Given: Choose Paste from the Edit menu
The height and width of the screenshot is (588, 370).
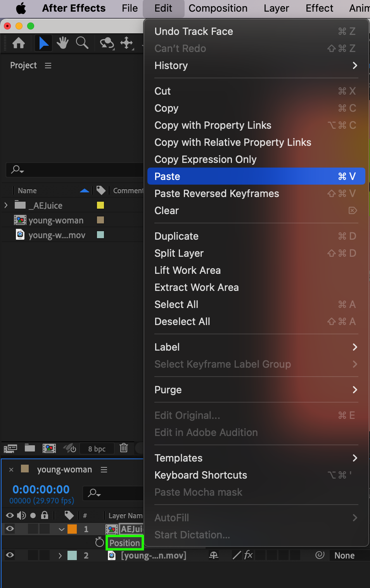Looking at the screenshot, I should coord(256,176).
